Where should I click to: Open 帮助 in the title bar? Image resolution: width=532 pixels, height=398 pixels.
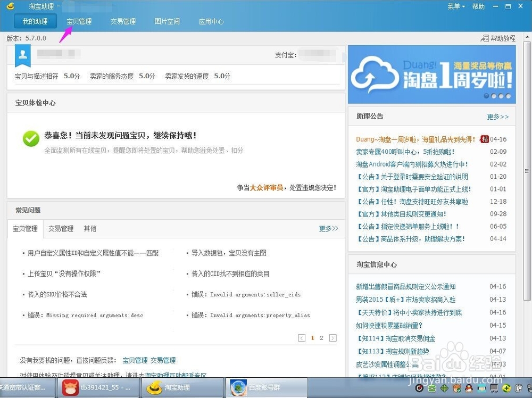click(478, 6)
